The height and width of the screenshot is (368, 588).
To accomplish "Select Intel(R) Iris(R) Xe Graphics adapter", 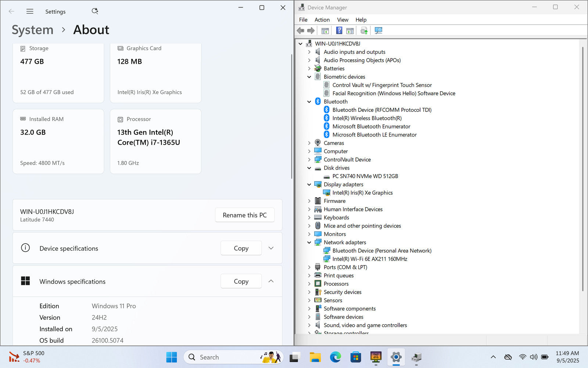I will 362,193.
